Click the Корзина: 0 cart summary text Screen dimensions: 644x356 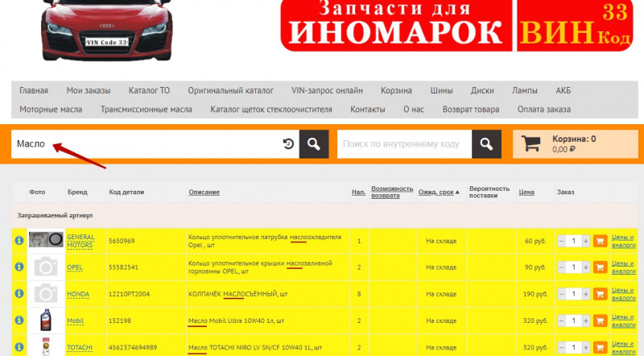pyautogui.click(x=574, y=139)
